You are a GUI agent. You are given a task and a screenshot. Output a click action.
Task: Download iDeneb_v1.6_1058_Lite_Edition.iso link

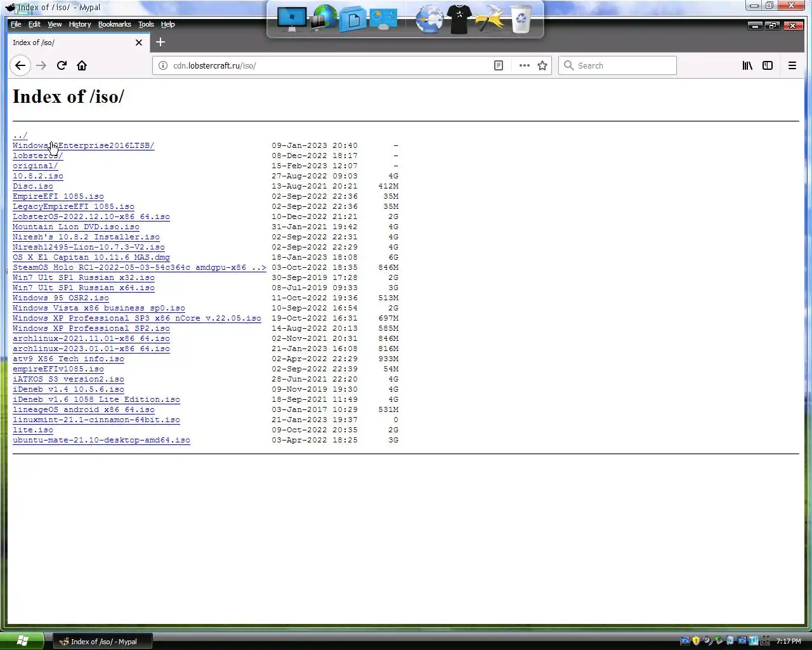96,399
